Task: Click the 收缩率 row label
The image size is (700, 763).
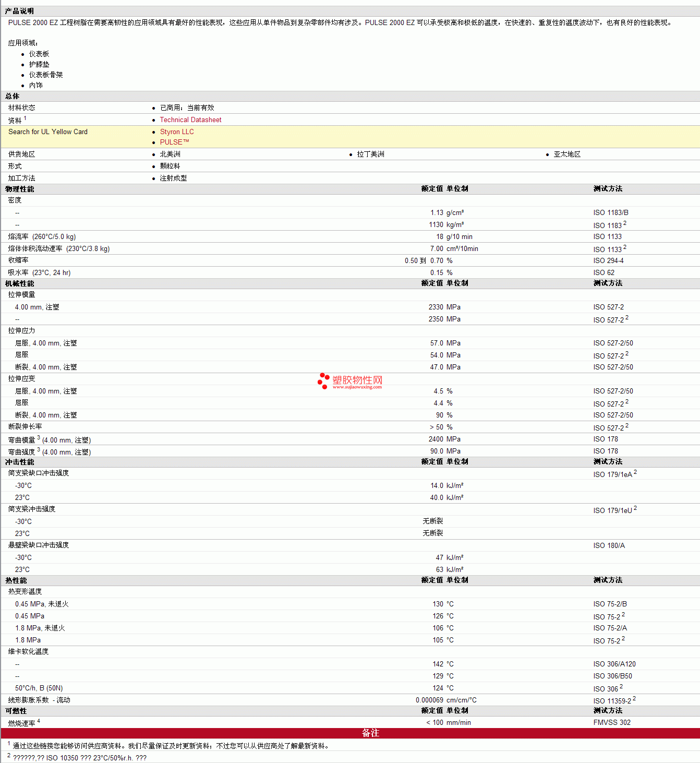Action: click(x=18, y=260)
